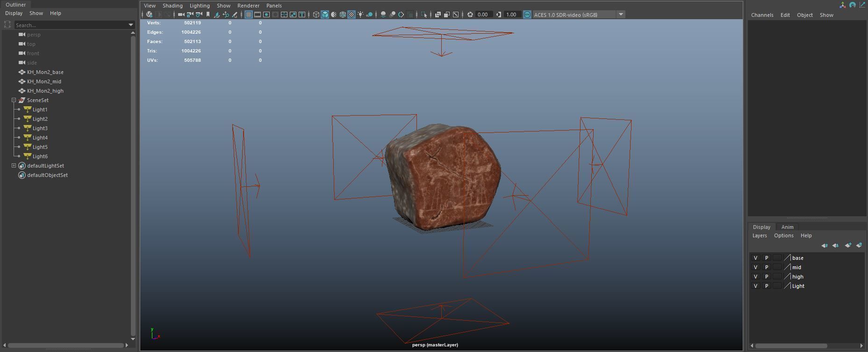Toggle visibility V of high layer
The image size is (868, 352).
(x=755, y=277)
